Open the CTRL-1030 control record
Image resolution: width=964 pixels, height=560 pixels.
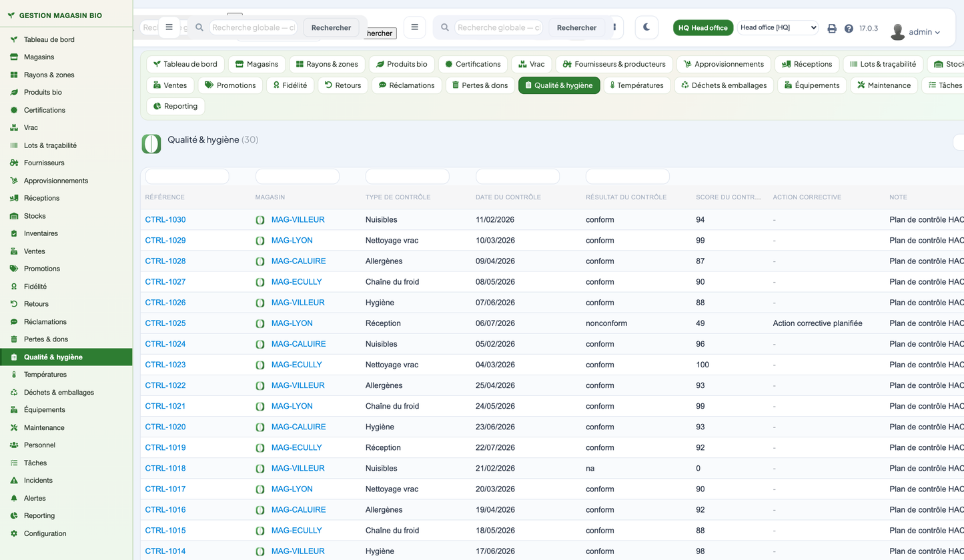(x=165, y=220)
